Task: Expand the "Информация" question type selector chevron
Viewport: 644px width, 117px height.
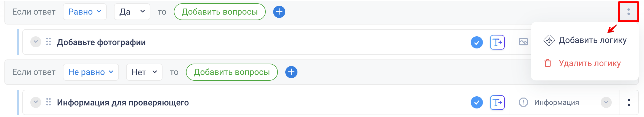Action: click(x=606, y=102)
